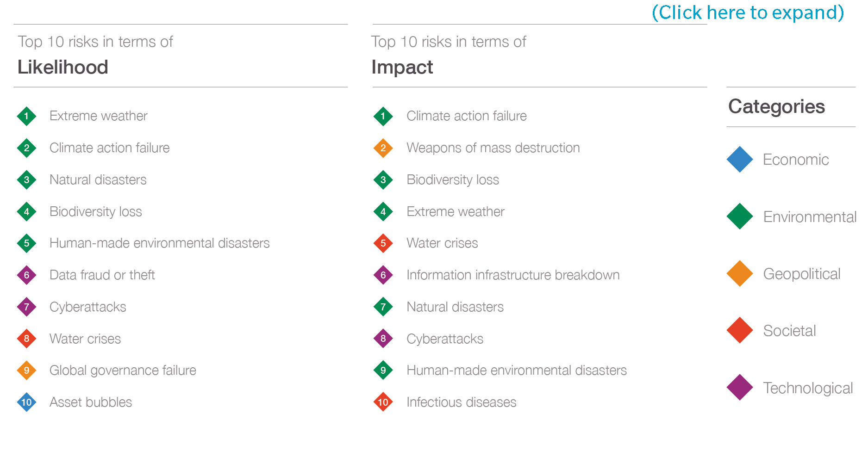Click purple diamond 6 beside Information infrastructure breakdown
This screenshot has height=451, width=868.
(x=383, y=275)
